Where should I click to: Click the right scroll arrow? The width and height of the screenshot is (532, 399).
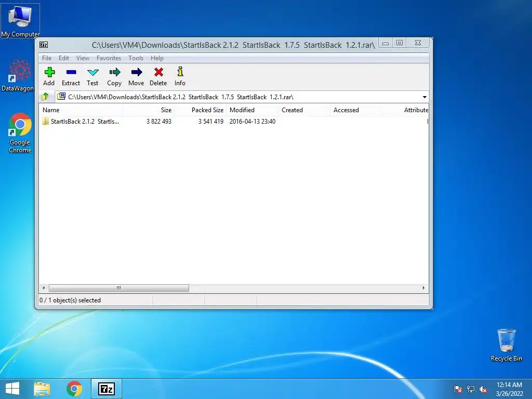pyautogui.click(x=423, y=288)
